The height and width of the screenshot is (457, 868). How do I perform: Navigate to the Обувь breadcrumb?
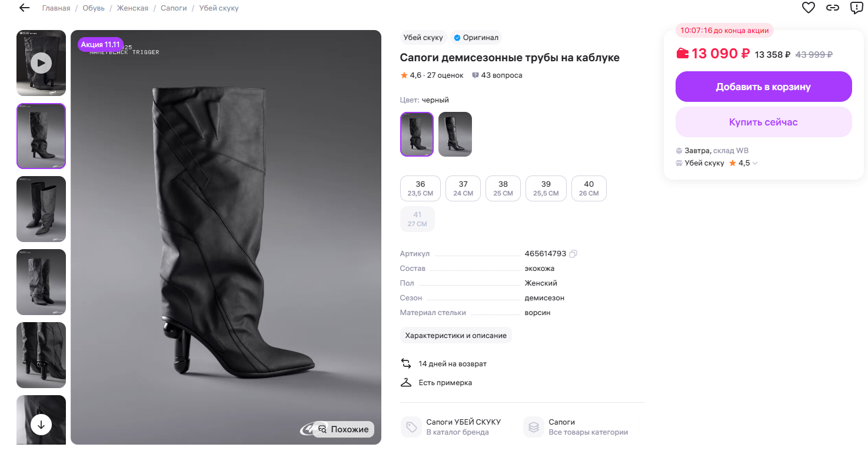tap(94, 8)
